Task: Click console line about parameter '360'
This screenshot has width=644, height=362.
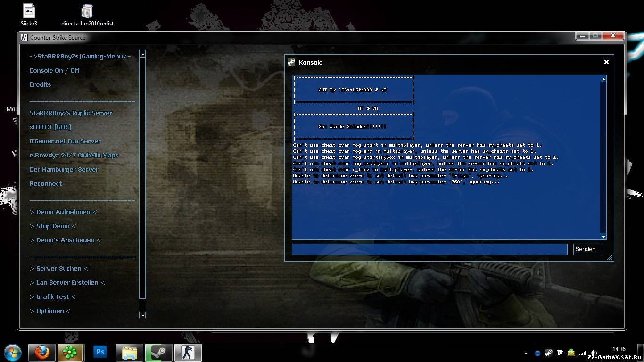Action: pos(396,182)
